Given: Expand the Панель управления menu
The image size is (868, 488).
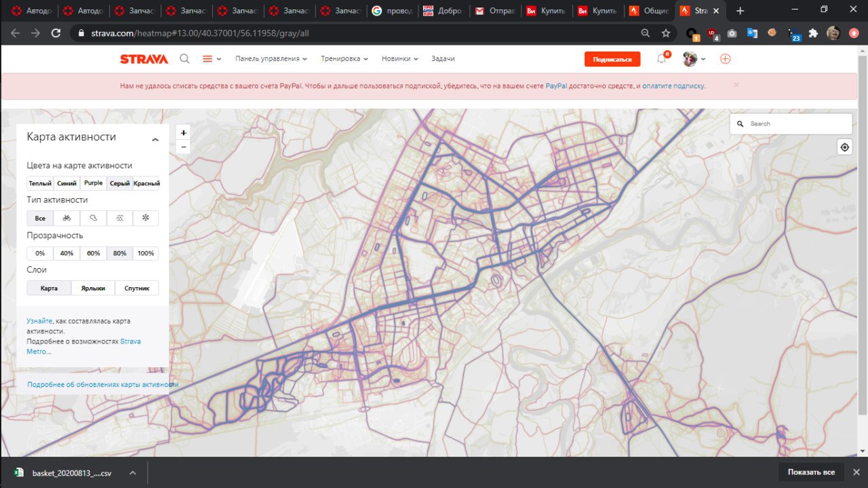Looking at the screenshot, I should 271,59.
